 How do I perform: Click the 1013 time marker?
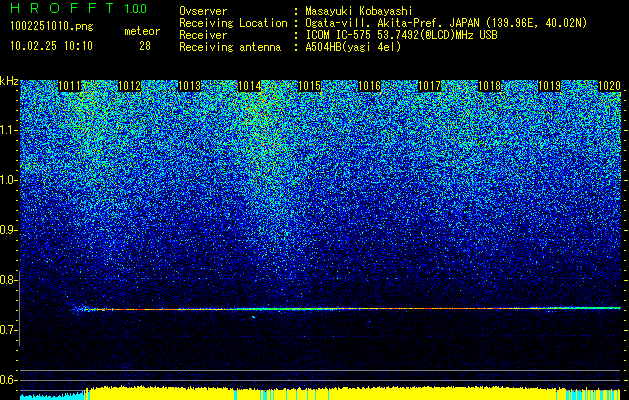point(189,86)
